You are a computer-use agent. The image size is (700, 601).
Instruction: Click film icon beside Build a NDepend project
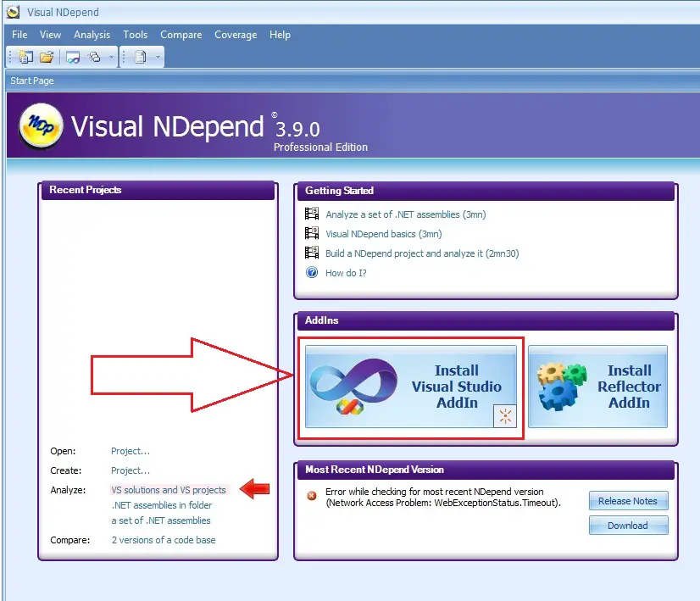point(312,253)
